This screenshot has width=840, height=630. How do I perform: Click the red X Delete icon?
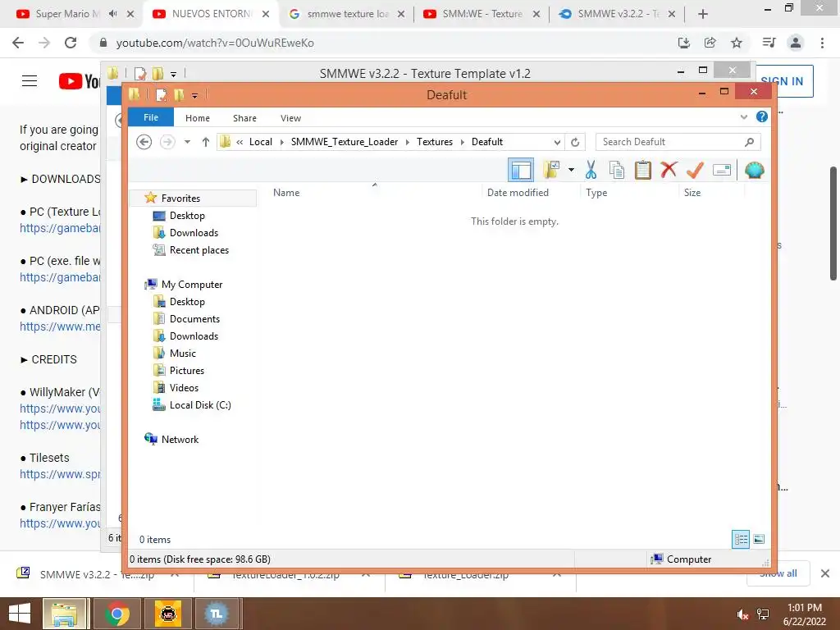669,170
